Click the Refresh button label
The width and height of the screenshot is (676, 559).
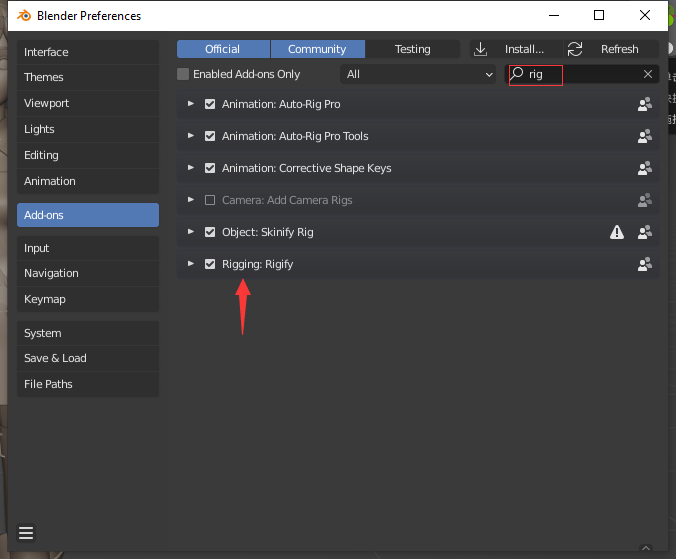(620, 49)
